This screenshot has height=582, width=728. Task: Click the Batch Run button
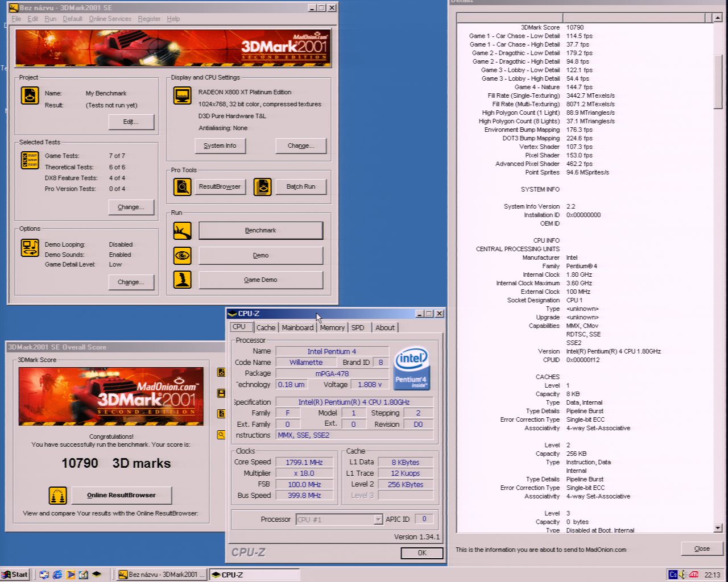pos(301,186)
